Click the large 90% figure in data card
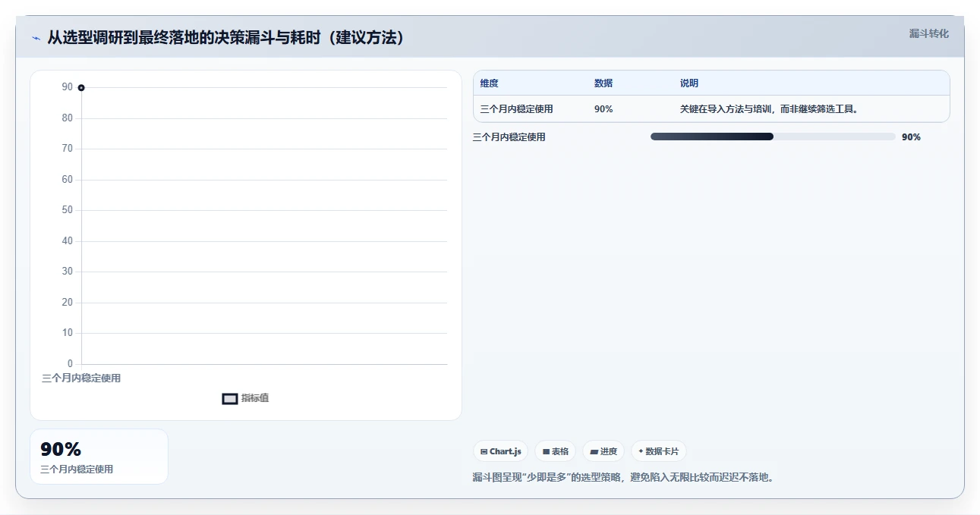Viewport: 980px width, 515px height. (x=61, y=450)
